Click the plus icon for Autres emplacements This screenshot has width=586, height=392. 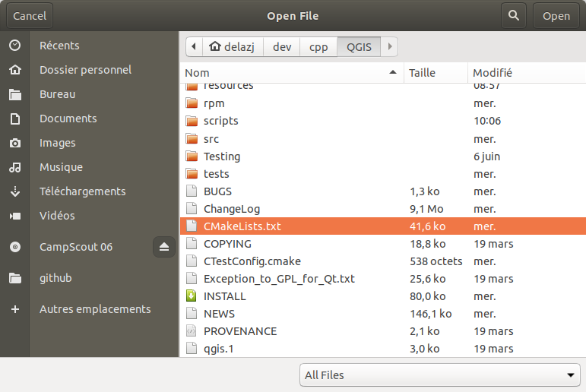tap(14, 309)
